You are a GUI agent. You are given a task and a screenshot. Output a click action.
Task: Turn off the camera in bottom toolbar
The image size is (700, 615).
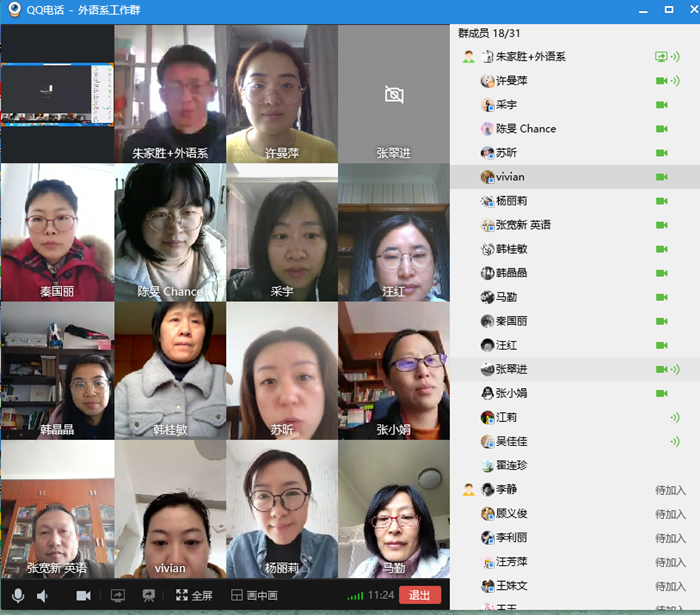[83, 595]
